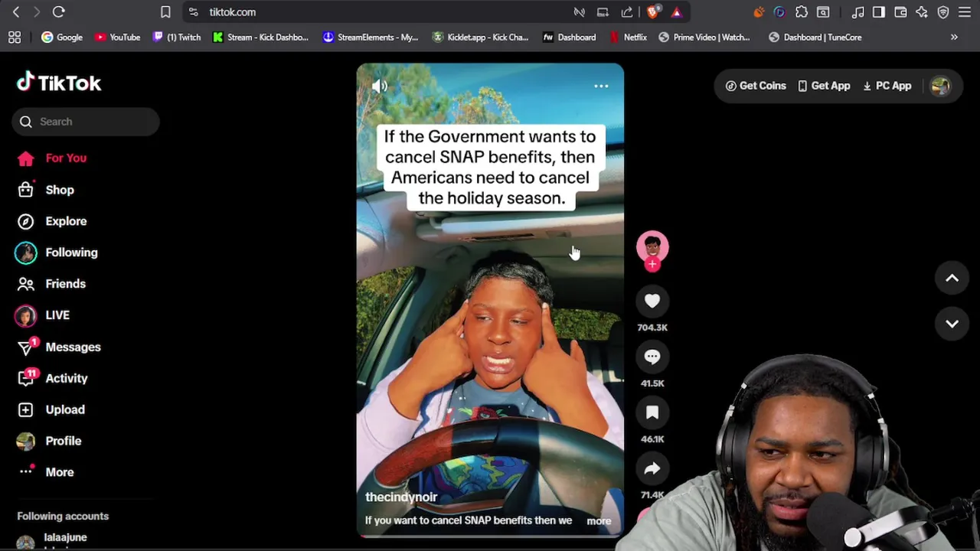Follow the creator with the plus badge

point(652,265)
